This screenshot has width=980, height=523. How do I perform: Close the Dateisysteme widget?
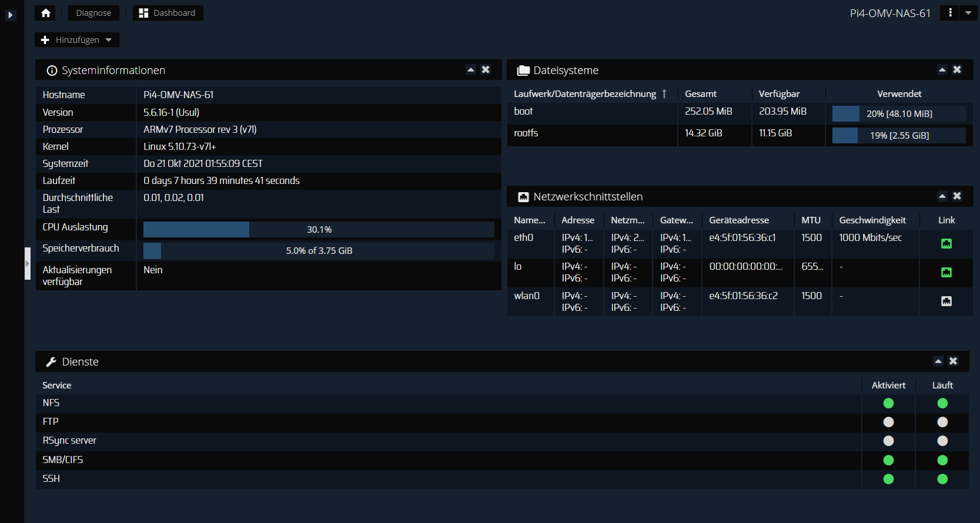pyautogui.click(x=957, y=69)
